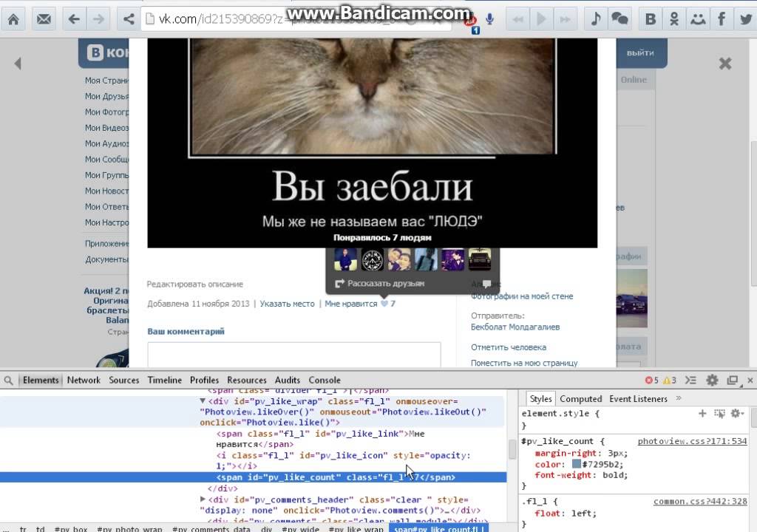
Task: Close photo viewer with X icon
Action: point(725,64)
